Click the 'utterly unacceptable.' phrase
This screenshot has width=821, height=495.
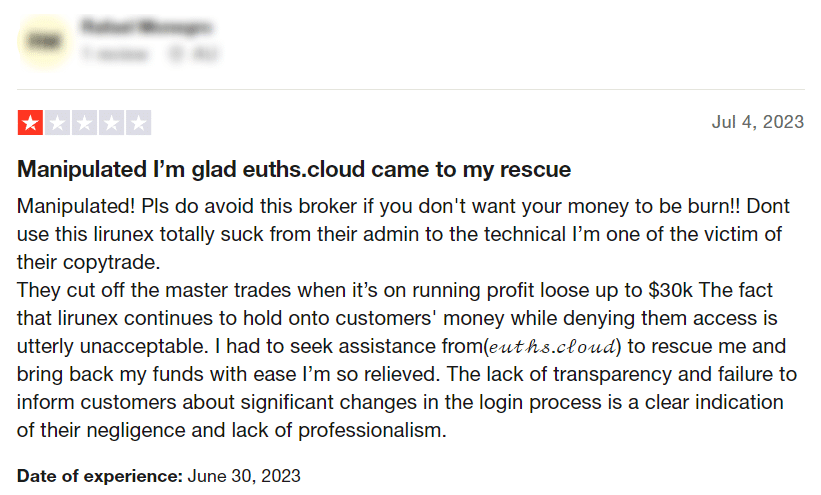pyautogui.click(x=114, y=346)
